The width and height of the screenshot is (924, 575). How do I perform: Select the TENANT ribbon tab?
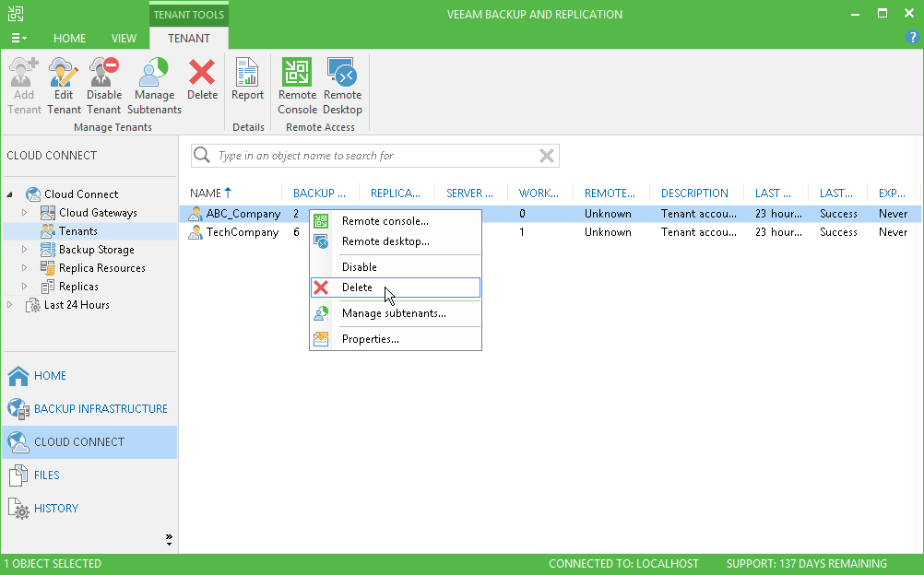point(188,39)
